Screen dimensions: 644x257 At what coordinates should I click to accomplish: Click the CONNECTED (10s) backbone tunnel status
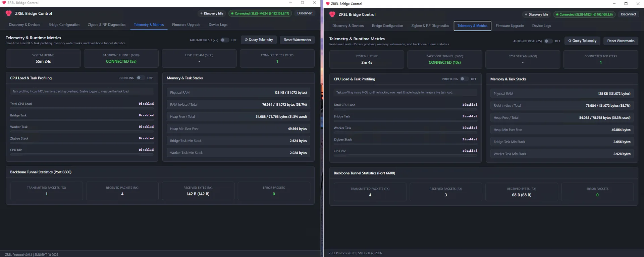pyautogui.click(x=445, y=63)
